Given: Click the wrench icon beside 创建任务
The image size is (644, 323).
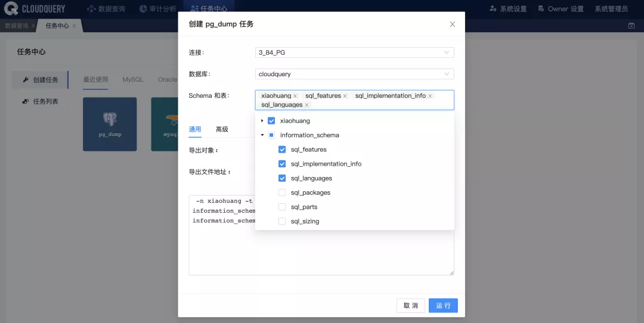Looking at the screenshot, I should (x=26, y=80).
